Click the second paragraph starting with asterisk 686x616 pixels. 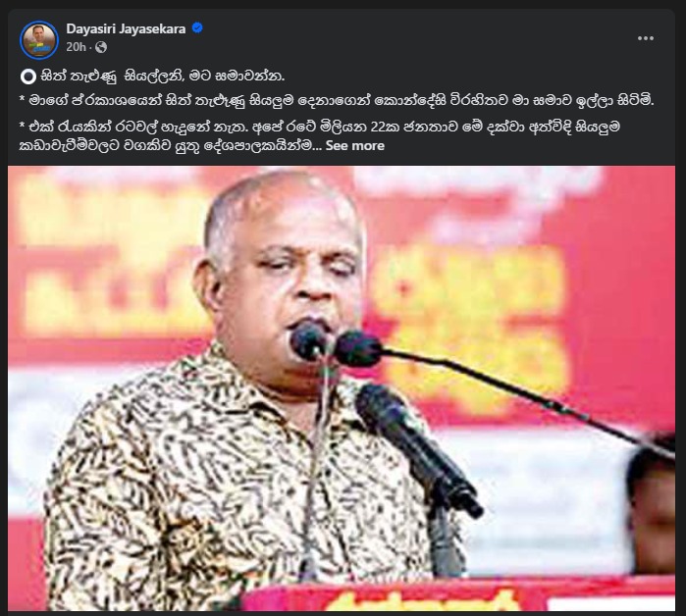click(337, 101)
